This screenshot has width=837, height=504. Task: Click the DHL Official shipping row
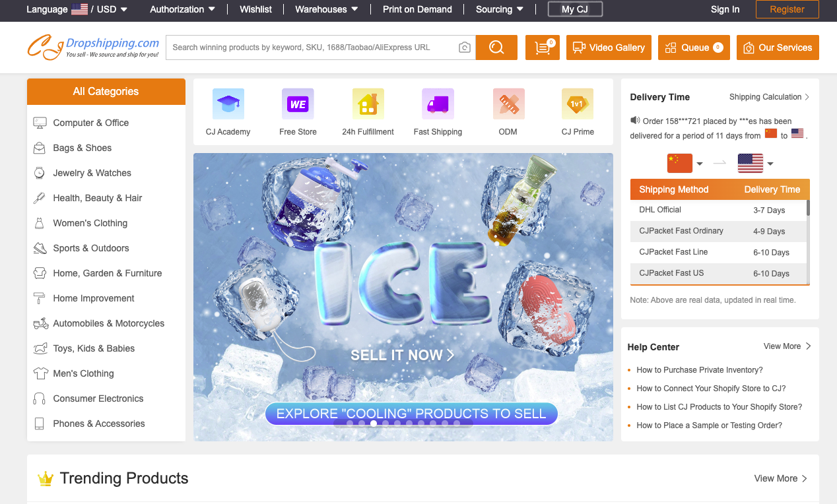point(718,210)
